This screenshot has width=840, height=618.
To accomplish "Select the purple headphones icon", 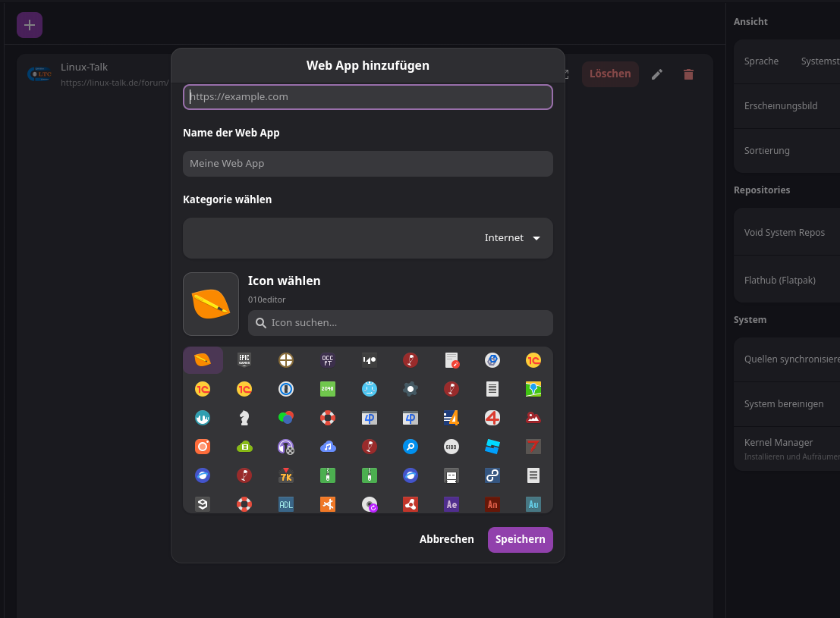I will click(286, 447).
